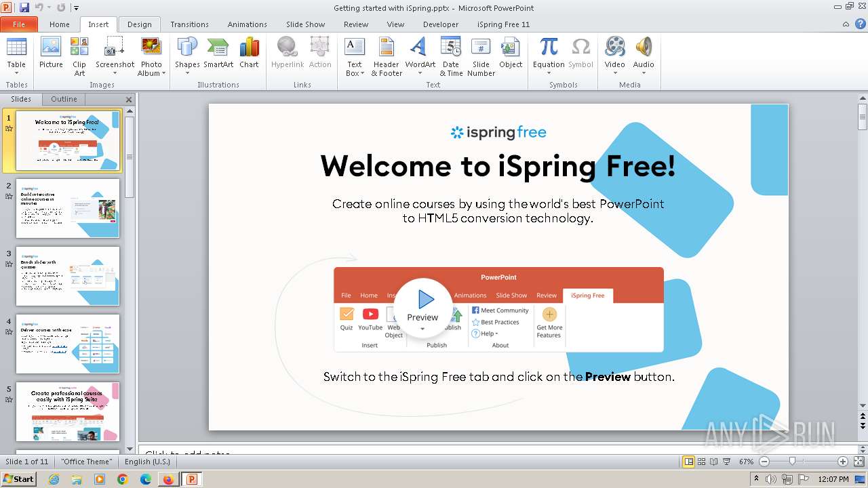Zoom out using the minus button
868x488 pixels.
764,462
